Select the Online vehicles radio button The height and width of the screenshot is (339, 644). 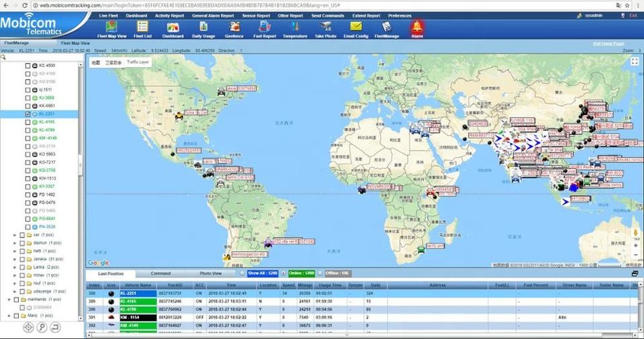pos(285,274)
